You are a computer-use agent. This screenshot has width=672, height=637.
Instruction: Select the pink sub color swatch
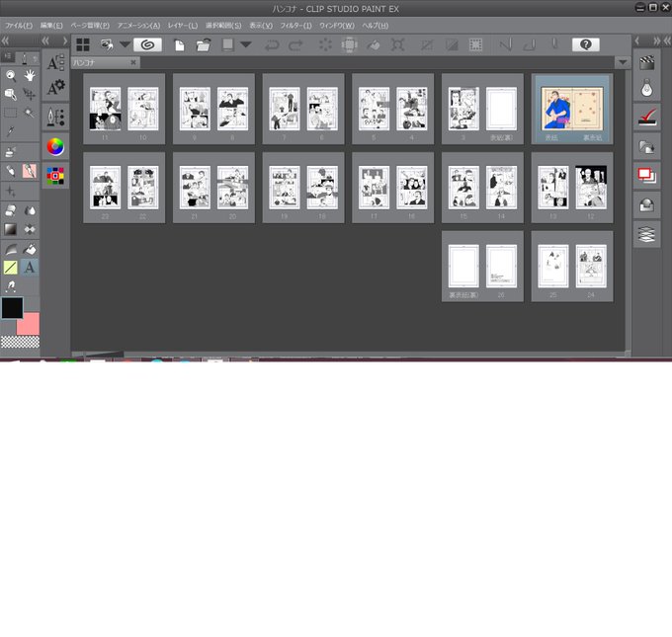31,327
